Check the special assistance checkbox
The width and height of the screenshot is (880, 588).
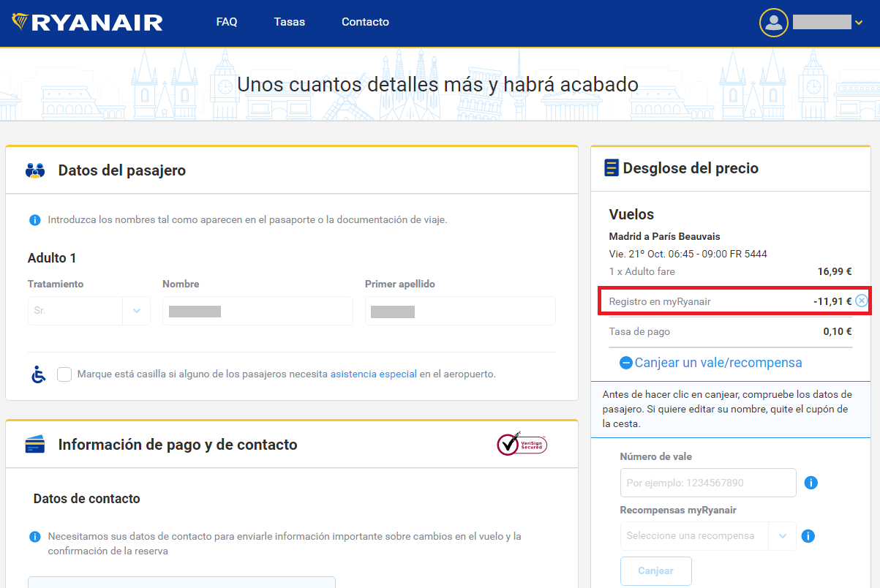click(64, 374)
